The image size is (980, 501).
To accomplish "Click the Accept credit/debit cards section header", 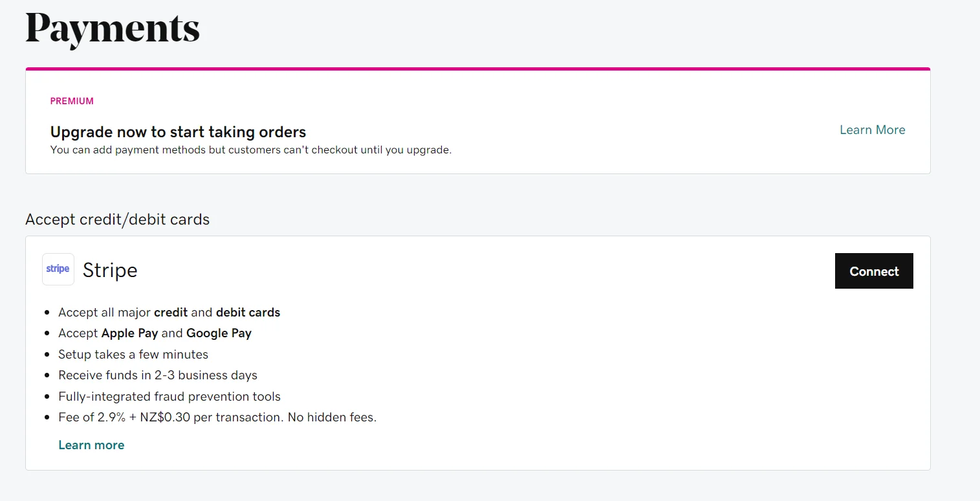I will 117,219.
